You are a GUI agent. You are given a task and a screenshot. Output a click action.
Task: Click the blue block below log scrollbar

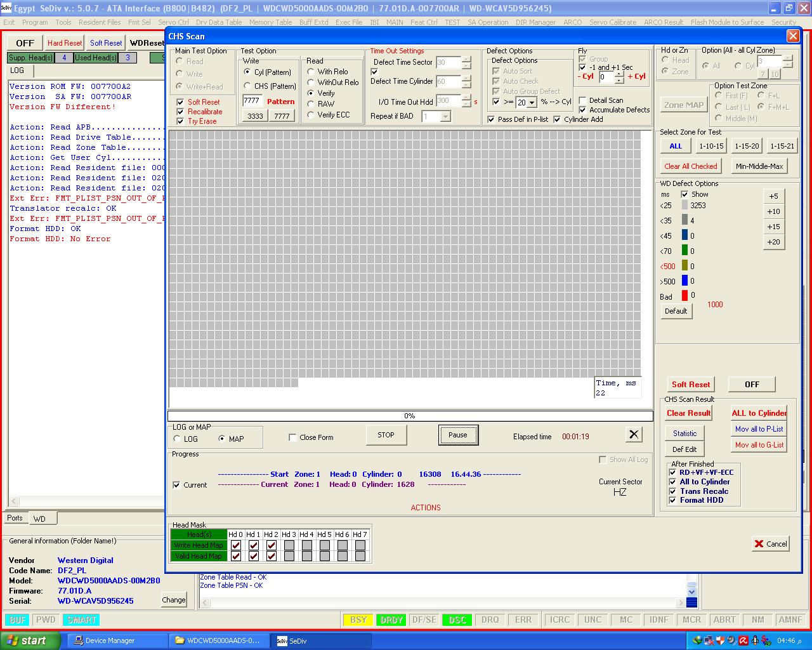tap(691, 602)
